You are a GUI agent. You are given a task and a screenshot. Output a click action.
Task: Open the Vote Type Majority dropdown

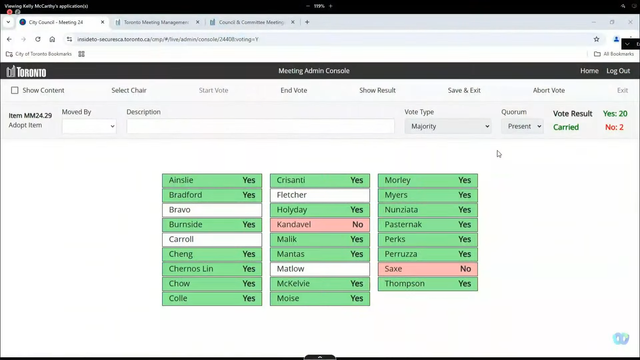click(x=448, y=127)
